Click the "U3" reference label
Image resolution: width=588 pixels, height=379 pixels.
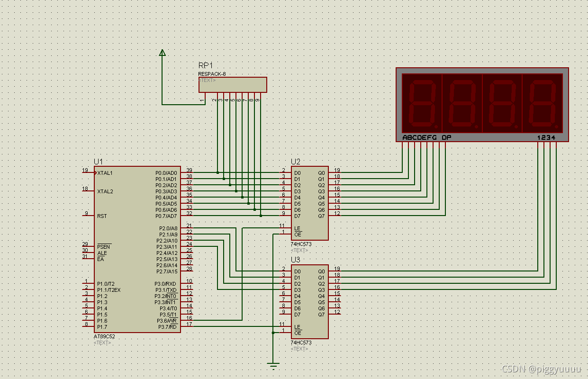(295, 260)
